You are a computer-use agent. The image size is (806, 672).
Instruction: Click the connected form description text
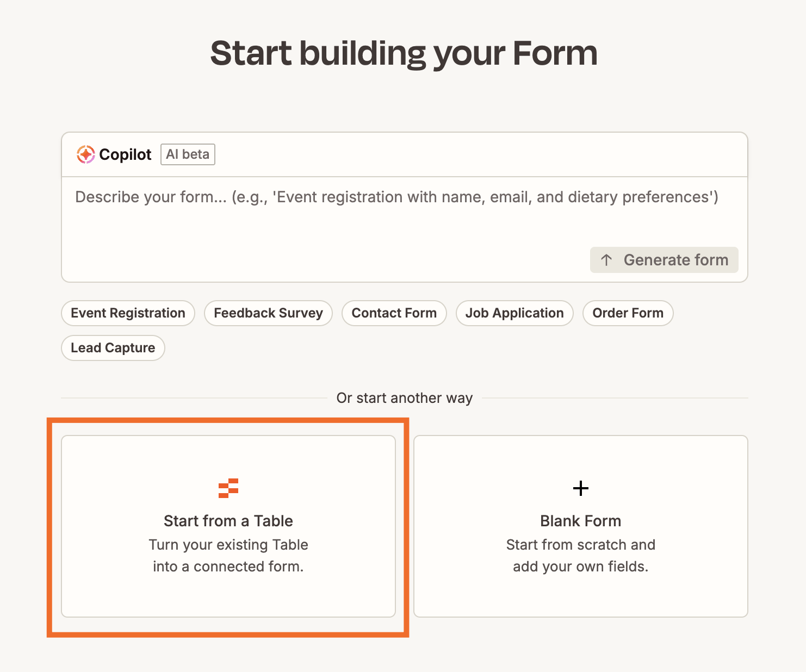pyautogui.click(x=228, y=555)
